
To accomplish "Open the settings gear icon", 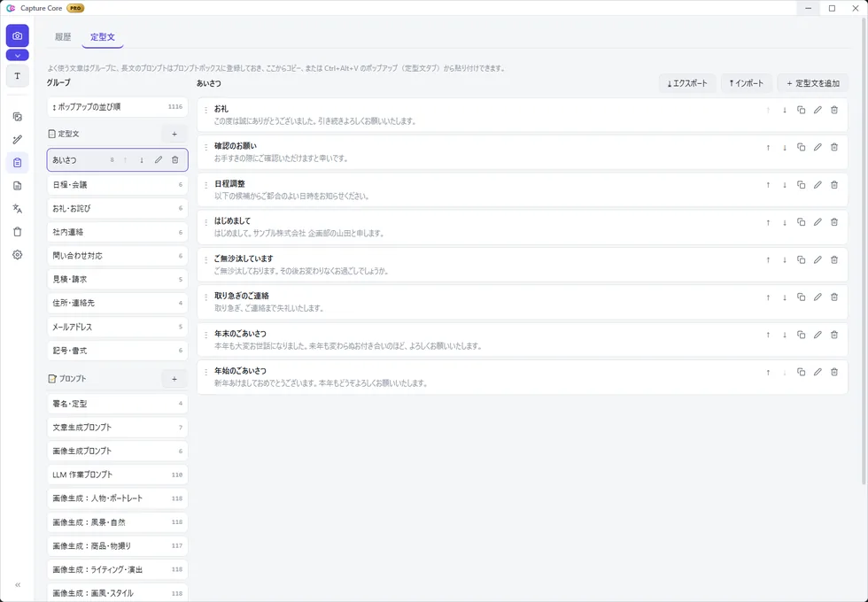I will click(x=17, y=255).
